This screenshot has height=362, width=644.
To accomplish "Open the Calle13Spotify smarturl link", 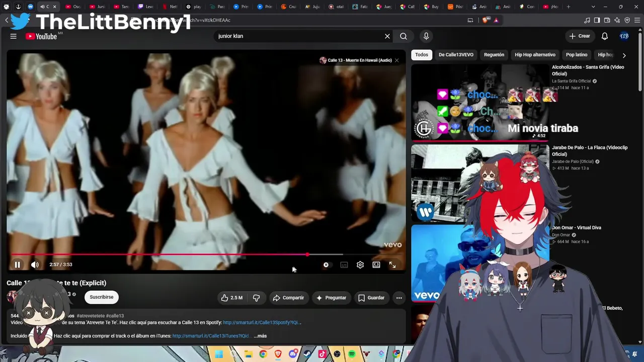I will tap(262, 323).
